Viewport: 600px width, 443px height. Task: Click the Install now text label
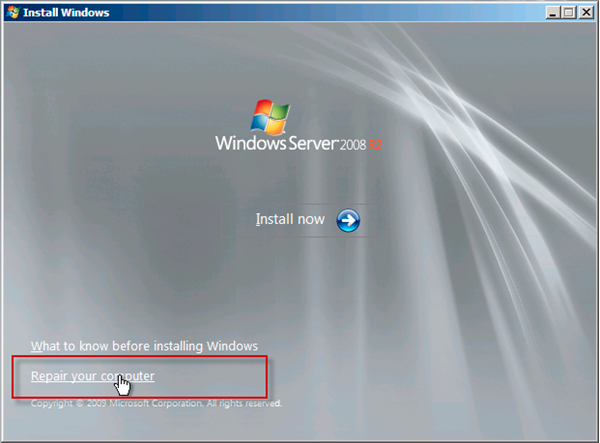(290, 219)
